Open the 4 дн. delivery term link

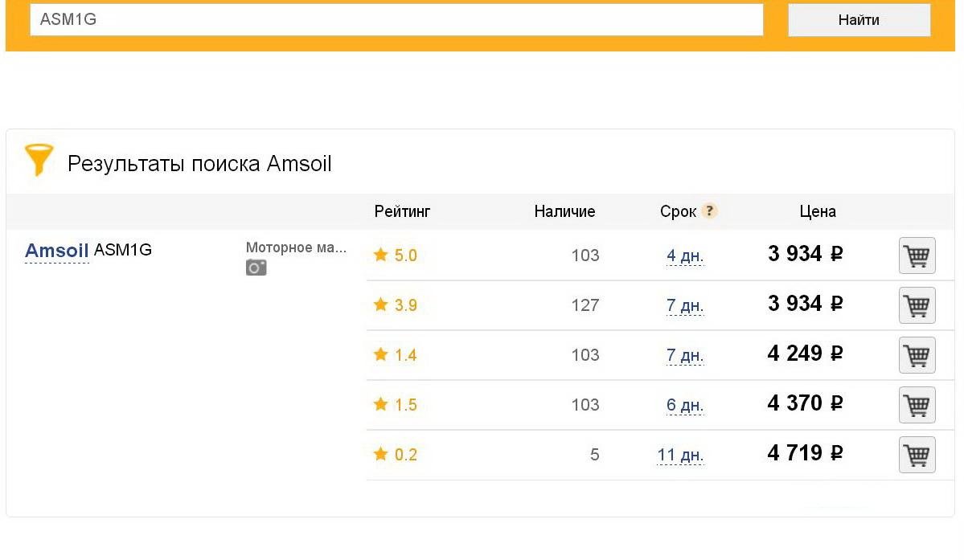(x=685, y=255)
